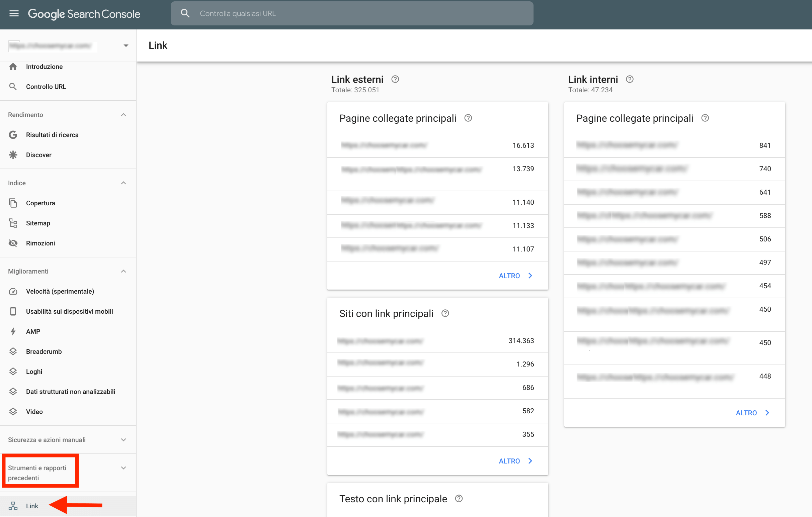Click the Sitemap tree icon
The image size is (812, 517).
13,223
